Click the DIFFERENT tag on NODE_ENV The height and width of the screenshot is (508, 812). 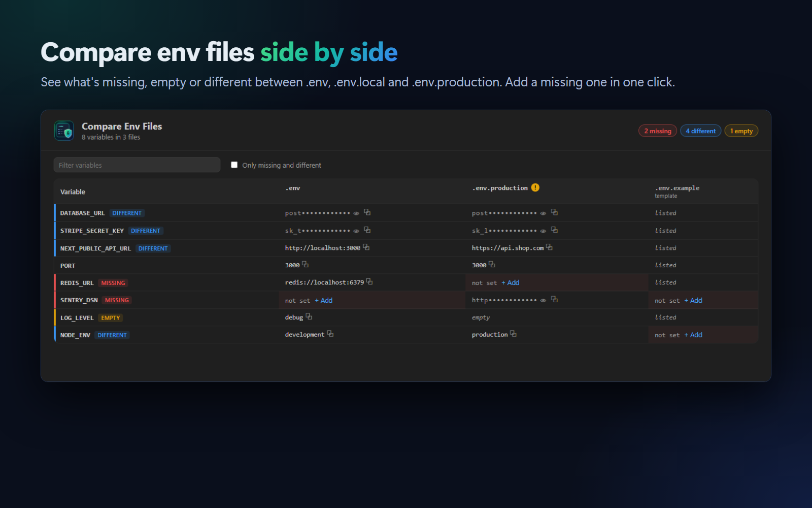[112, 335]
